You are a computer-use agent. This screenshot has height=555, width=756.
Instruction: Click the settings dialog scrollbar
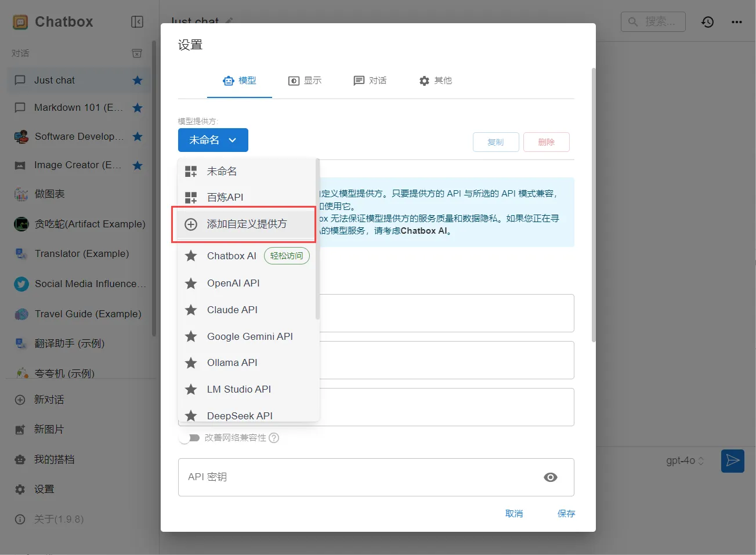[594, 205]
